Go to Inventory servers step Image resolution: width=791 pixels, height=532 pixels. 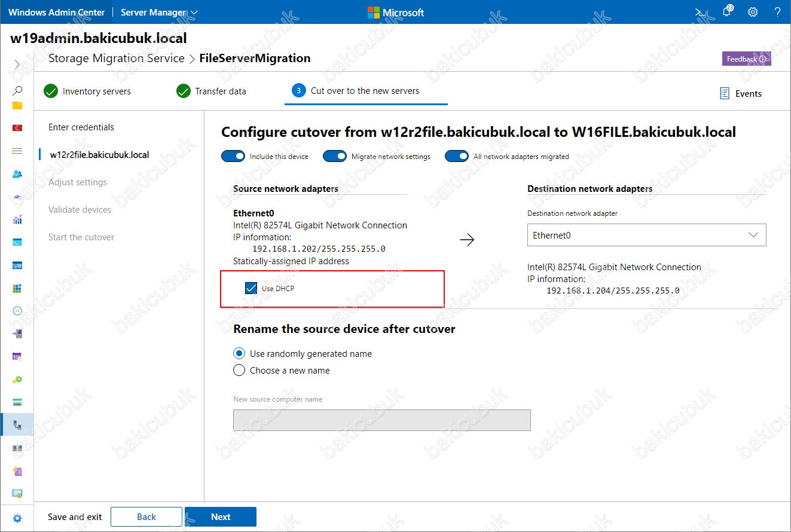click(87, 91)
